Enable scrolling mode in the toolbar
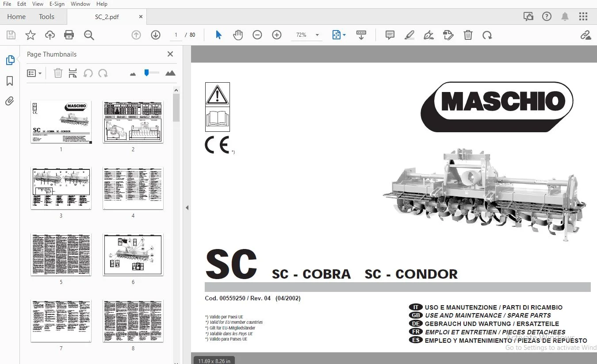Screen dimensions: 597x364 pos(361,35)
